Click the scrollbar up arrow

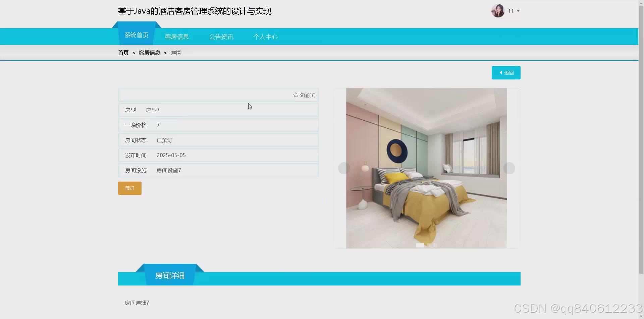click(x=641, y=2)
